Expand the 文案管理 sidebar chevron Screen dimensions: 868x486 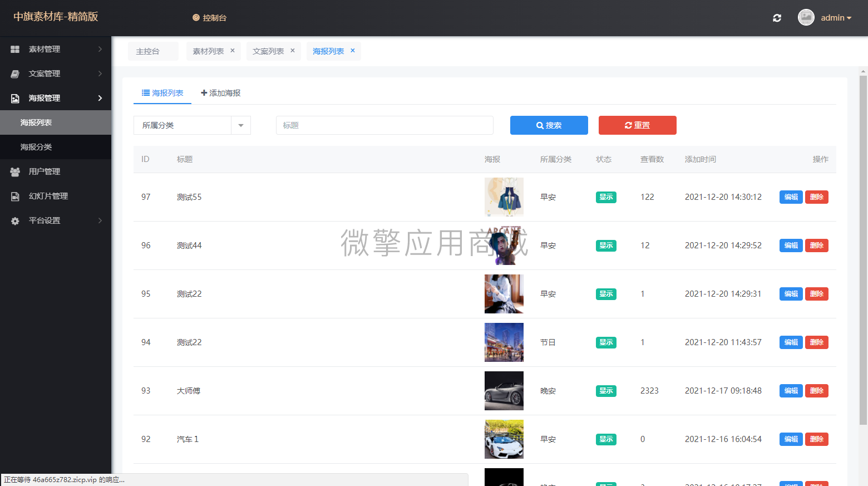(x=100, y=73)
